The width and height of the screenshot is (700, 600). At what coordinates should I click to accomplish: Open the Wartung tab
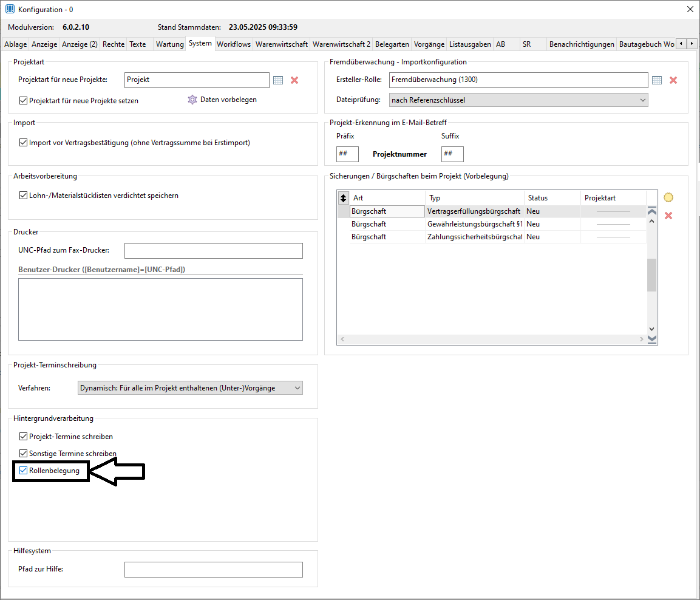[169, 44]
